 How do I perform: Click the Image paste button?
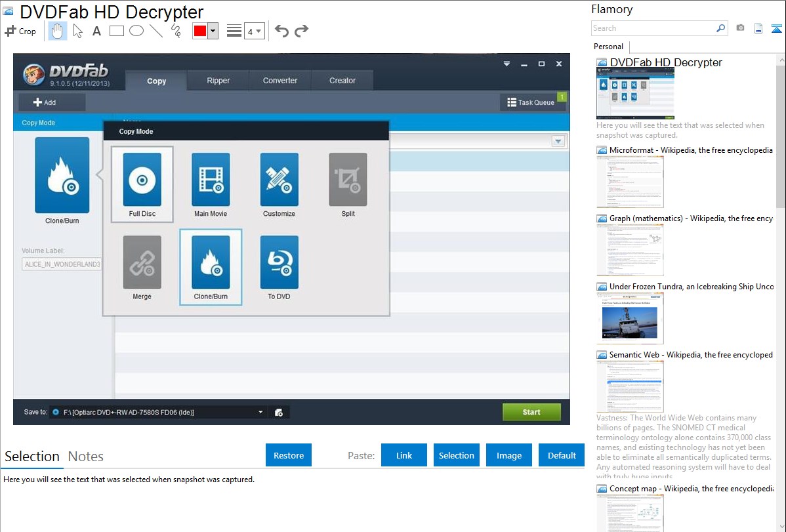click(x=508, y=455)
